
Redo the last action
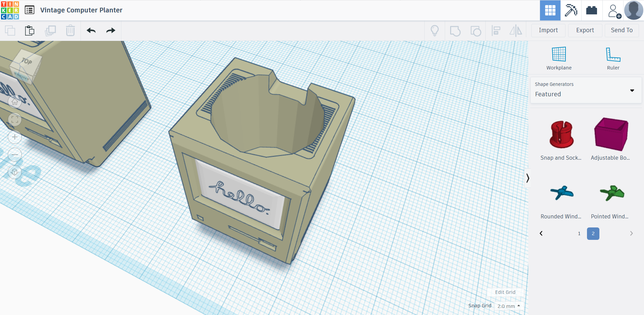pos(111,31)
